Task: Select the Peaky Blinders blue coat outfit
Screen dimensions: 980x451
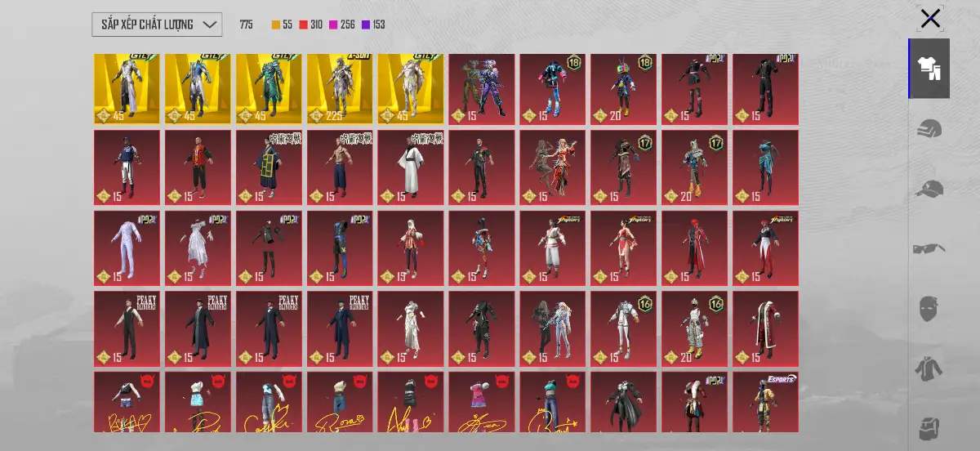Action: (x=340, y=328)
